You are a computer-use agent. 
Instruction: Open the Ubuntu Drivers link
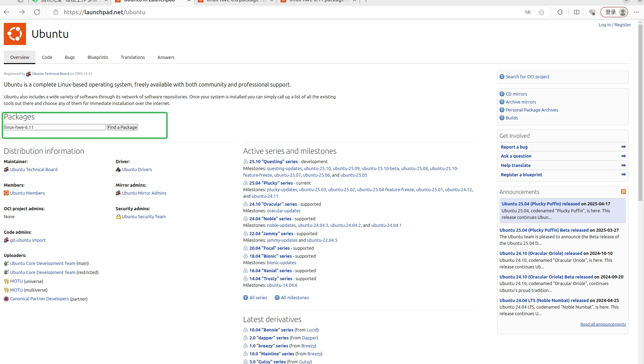coord(137,169)
